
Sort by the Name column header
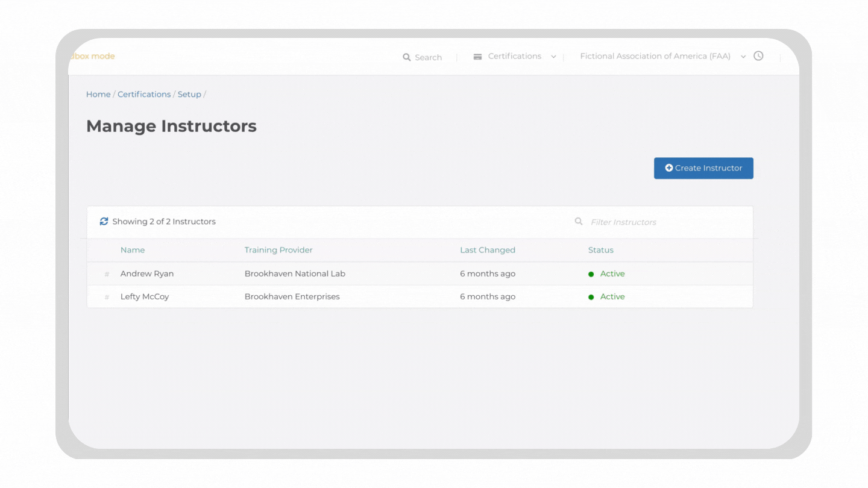point(133,250)
